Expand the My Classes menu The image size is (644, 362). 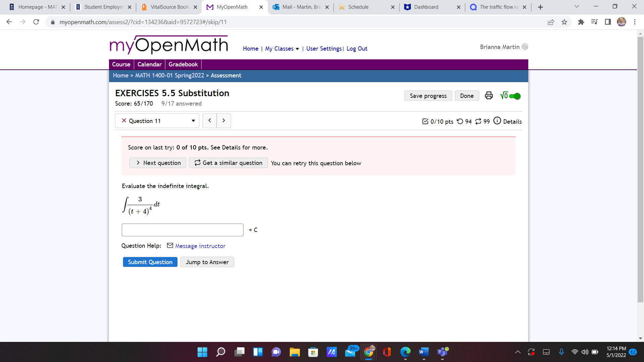282,49
